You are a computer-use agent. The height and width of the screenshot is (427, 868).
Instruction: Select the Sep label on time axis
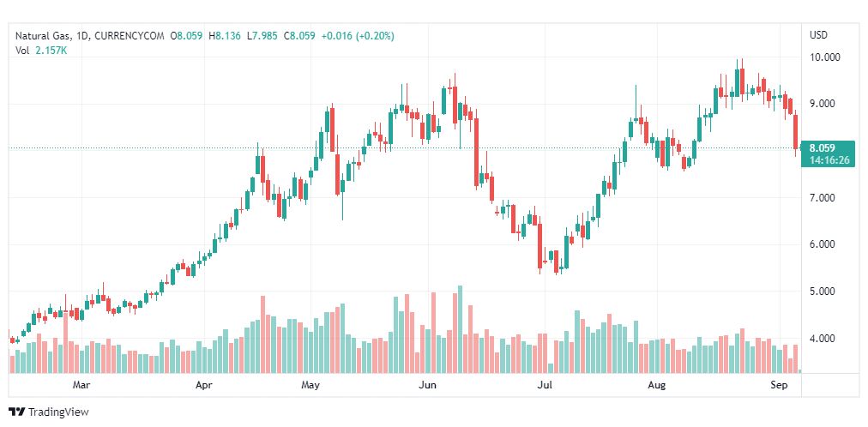(780, 385)
